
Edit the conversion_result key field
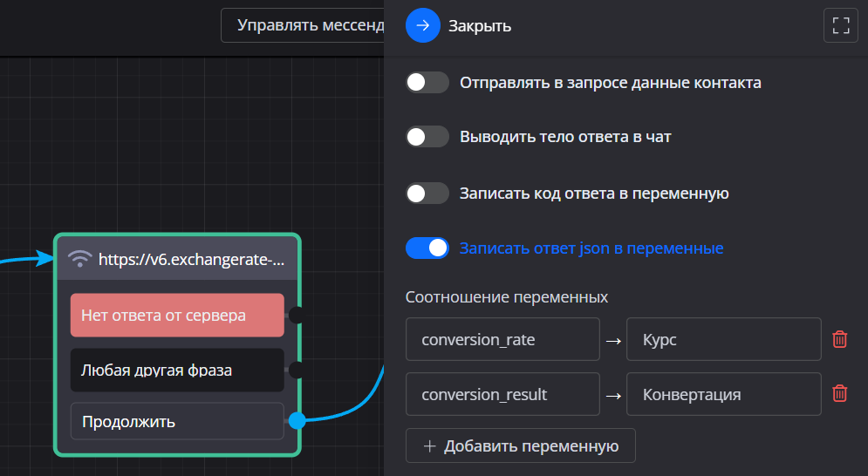coord(502,394)
